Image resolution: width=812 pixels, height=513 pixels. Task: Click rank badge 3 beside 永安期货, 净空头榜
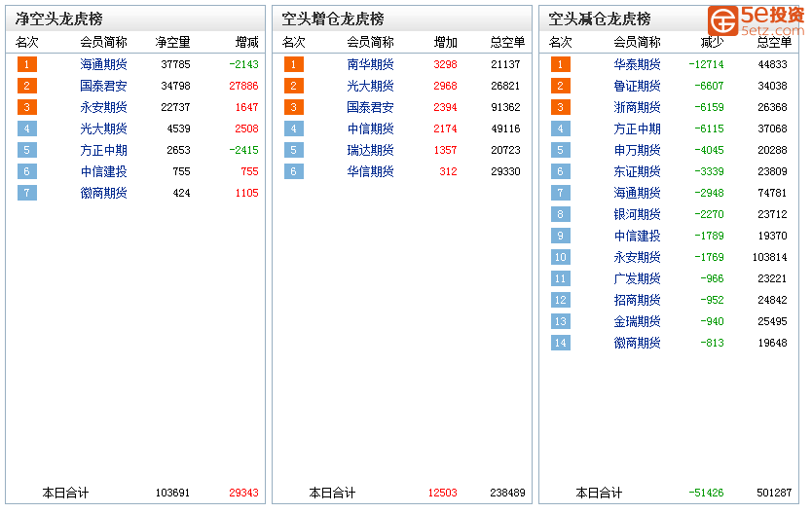tap(27, 107)
